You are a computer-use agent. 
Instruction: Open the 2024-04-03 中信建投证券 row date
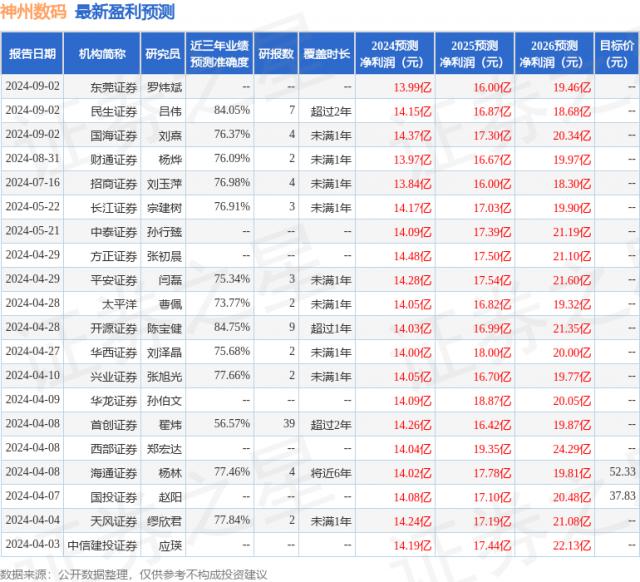tap(33, 544)
